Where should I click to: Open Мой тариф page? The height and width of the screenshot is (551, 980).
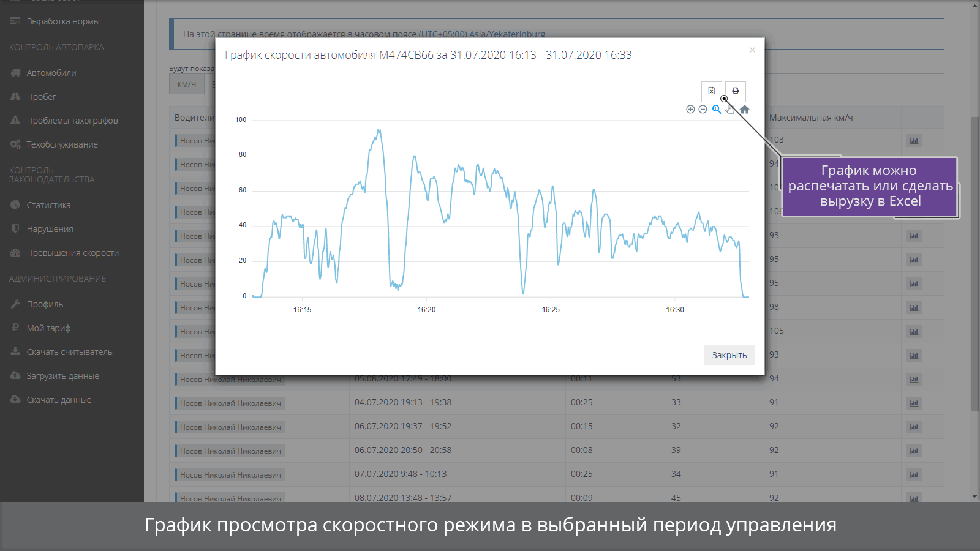(x=48, y=328)
